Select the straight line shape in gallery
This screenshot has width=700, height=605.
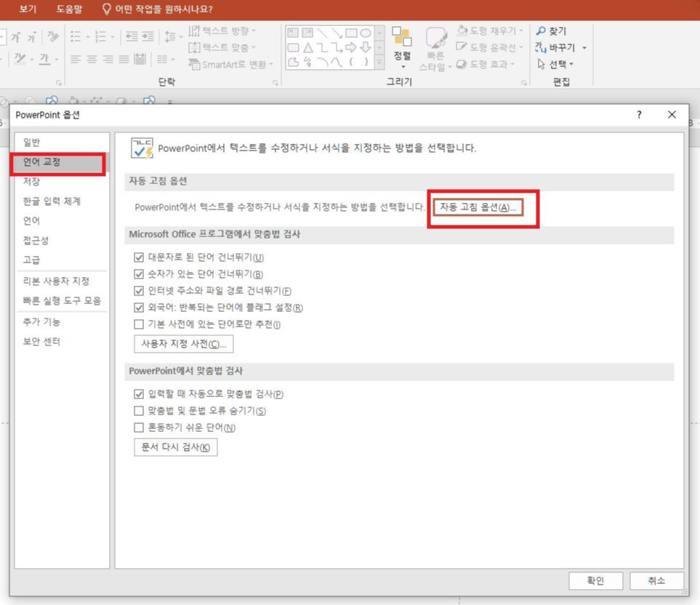point(322,33)
